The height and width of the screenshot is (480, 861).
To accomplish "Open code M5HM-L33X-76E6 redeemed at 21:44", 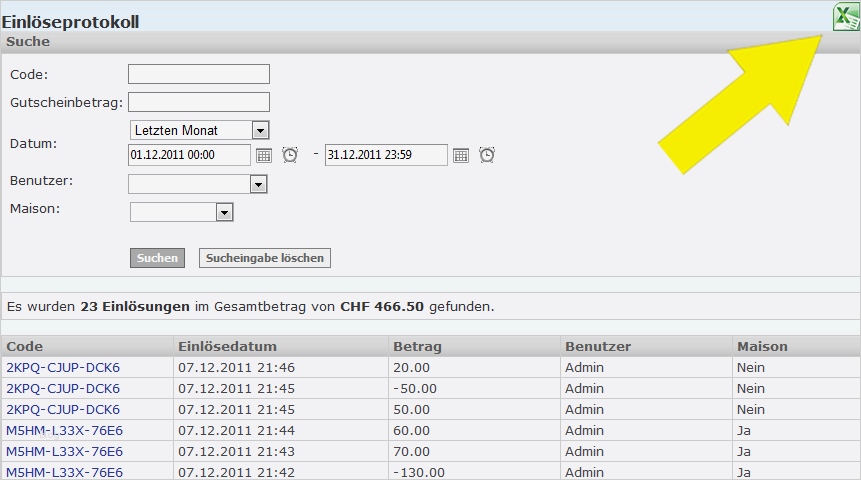I will [x=65, y=431].
